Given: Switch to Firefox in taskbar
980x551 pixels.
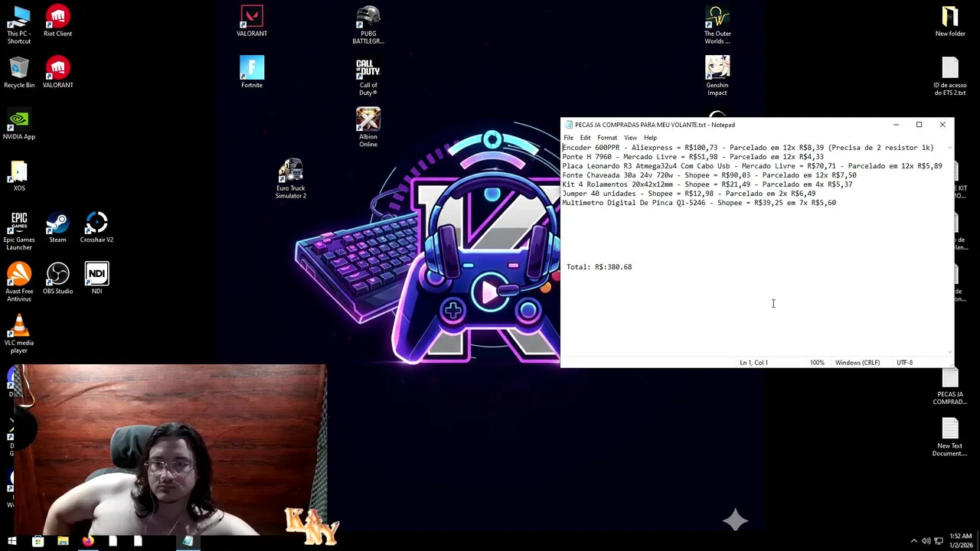Looking at the screenshot, I should [x=88, y=542].
